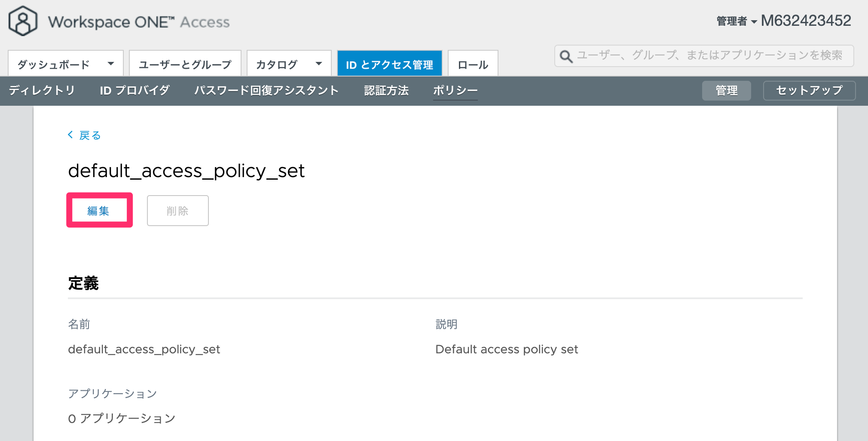Click the Workspace ONE Access logo icon
Screen dimensions: 868x441
pyautogui.click(x=23, y=21)
